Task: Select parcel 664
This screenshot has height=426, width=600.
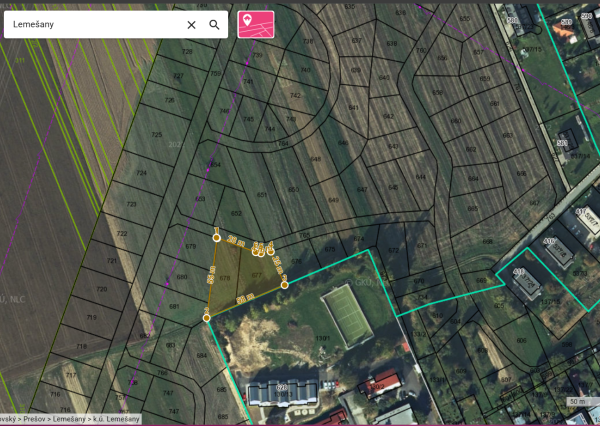Action: tap(473, 178)
